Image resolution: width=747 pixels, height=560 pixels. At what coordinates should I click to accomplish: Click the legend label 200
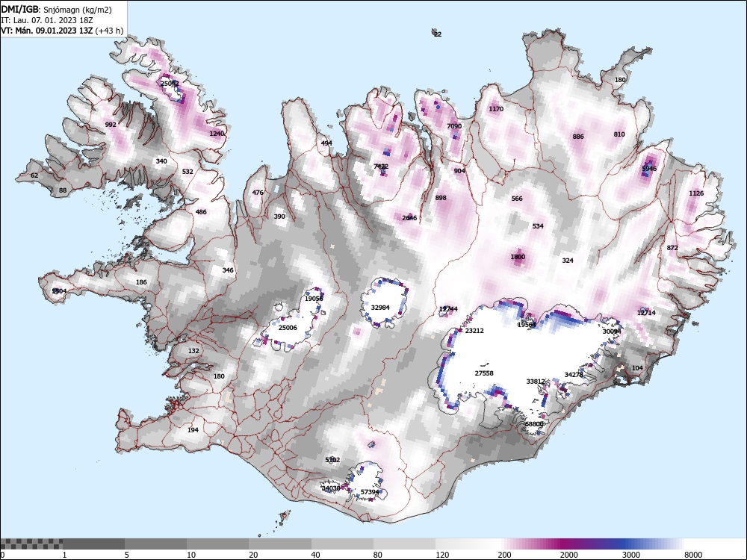(x=504, y=555)
